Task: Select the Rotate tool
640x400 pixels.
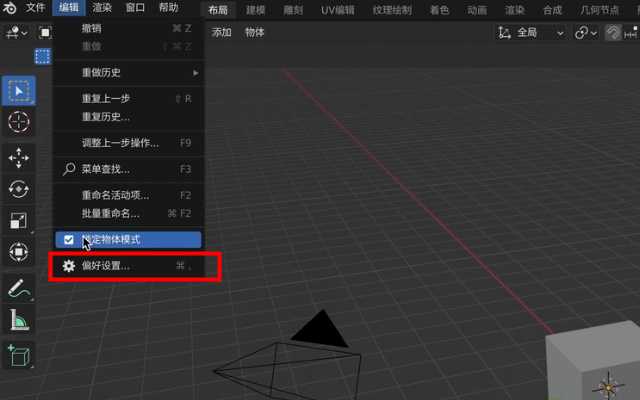Action: (19, 189)
